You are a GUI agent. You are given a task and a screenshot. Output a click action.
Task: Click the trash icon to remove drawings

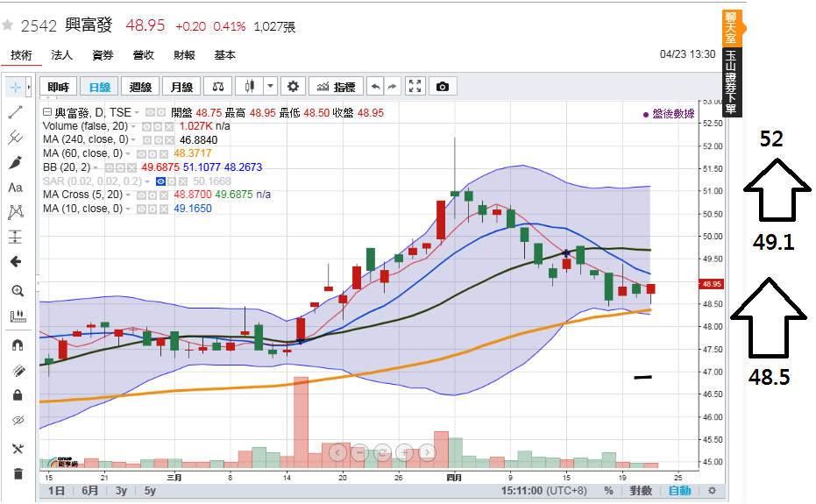18,473
